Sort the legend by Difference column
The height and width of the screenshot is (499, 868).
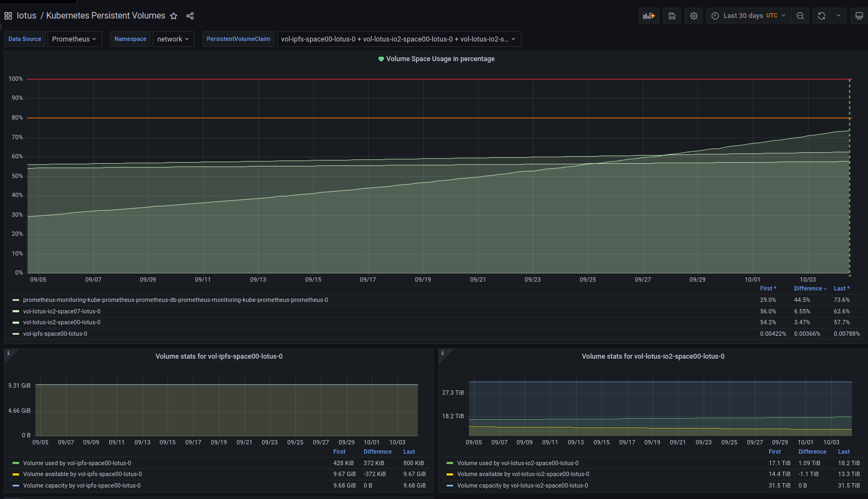pyautogui.click(x=809, y=288)
